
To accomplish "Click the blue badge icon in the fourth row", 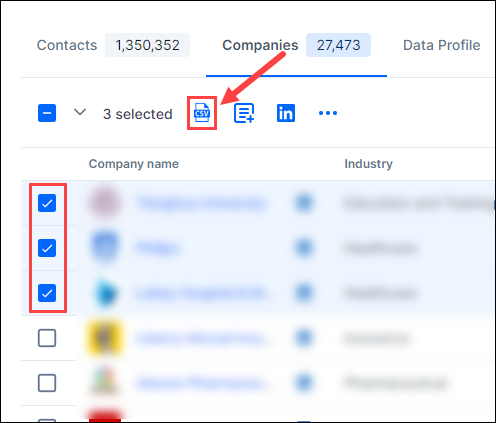I will pyautogui.click(x=303, y=338).
